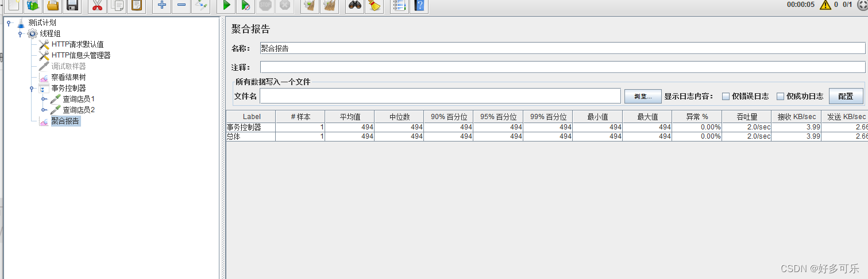Select the disabled 调试取样器 node
This screenshot has height=279, width=868.
click(68, 66)
